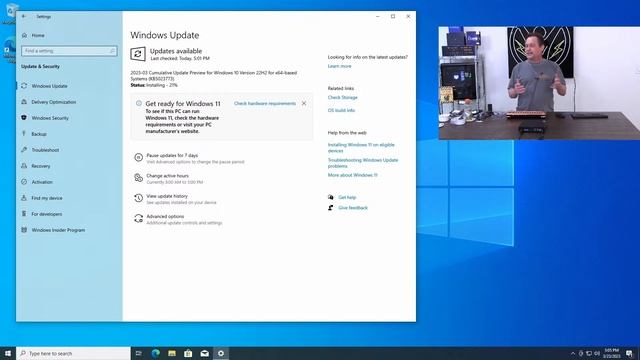The width and height of the screenshot is (640, 360).
Task: Click the Get help chat icon
Action: [331, 197]
